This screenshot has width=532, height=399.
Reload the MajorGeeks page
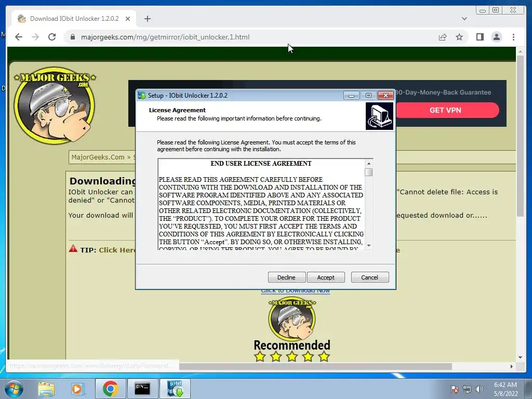click(52, 37)
